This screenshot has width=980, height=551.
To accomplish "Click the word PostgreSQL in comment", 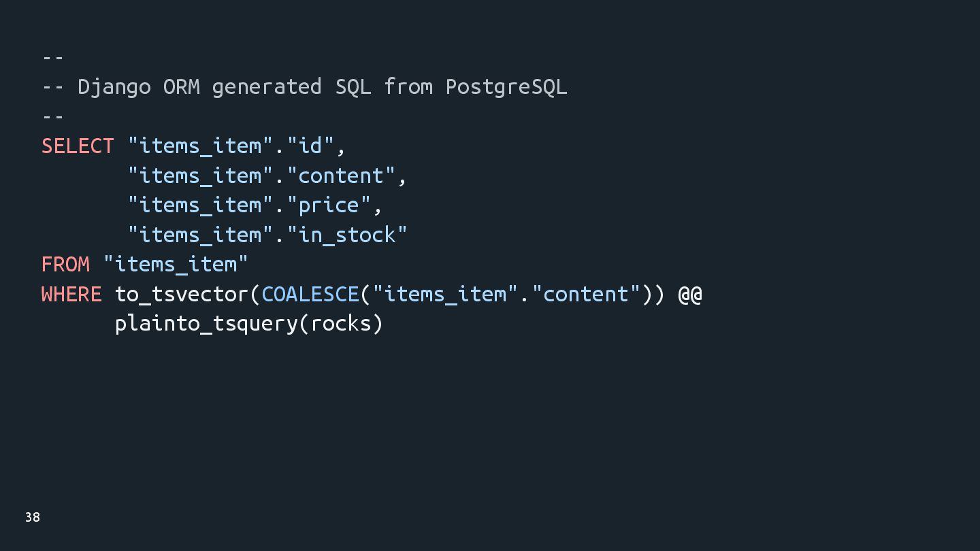I will (506, 87).
